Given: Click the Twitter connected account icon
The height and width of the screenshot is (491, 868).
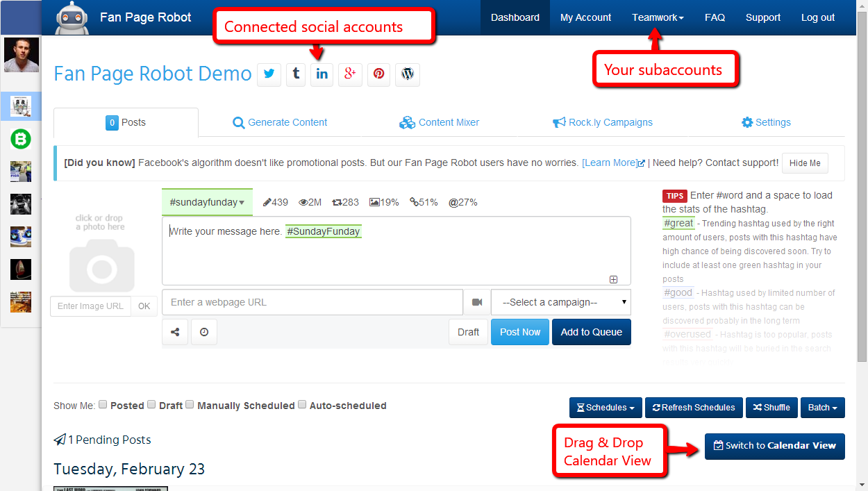Looking at the screenshot, I should point(269,74).
